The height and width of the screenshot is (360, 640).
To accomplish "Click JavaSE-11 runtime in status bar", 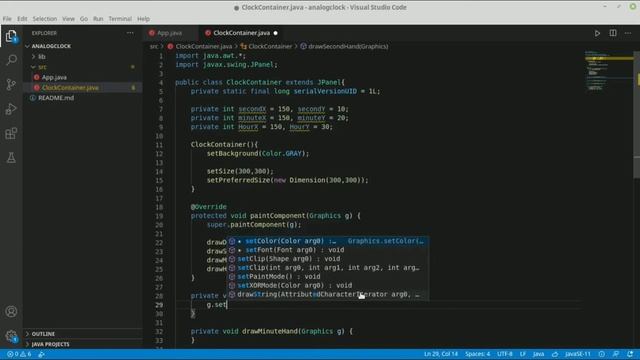I will [578, 354].
